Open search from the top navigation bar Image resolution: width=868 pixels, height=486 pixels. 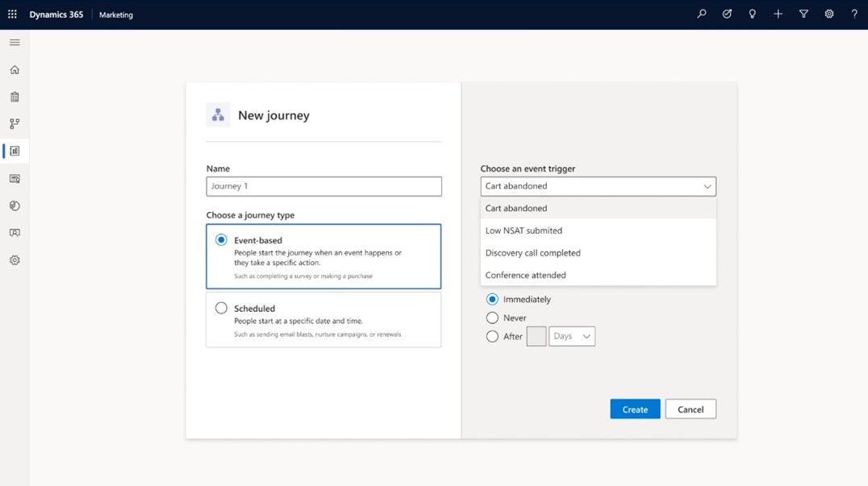(x=701, y=14)
